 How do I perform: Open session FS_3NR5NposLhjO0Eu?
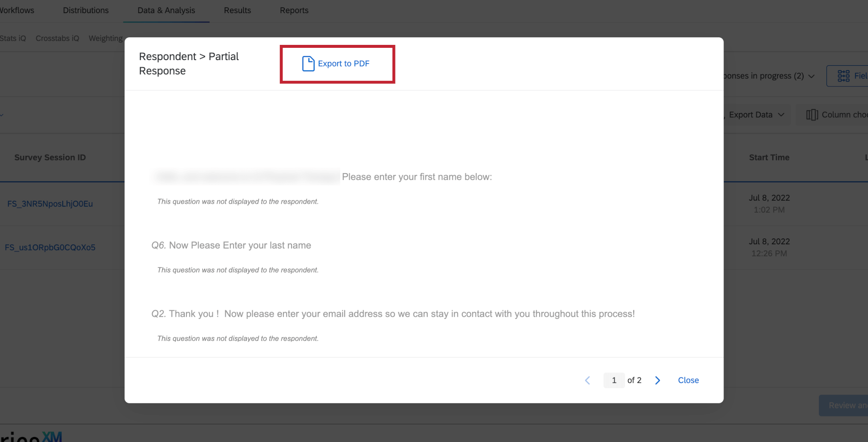click(50, 204)
